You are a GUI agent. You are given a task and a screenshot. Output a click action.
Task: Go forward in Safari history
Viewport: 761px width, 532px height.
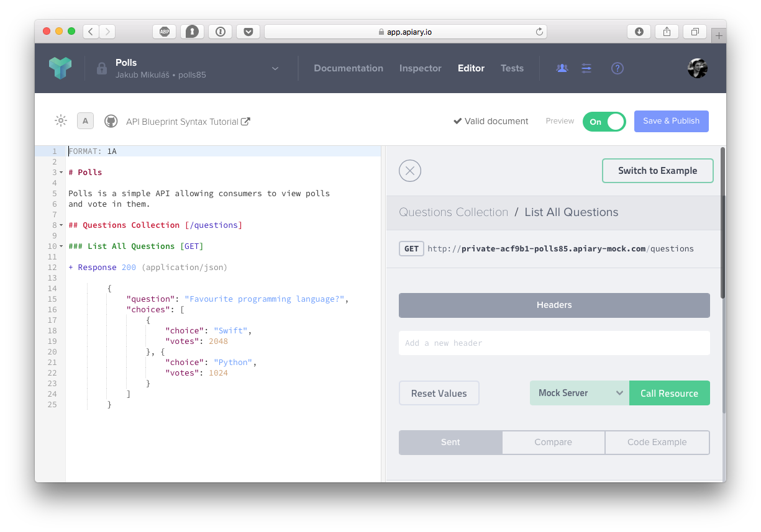(107, 32)
